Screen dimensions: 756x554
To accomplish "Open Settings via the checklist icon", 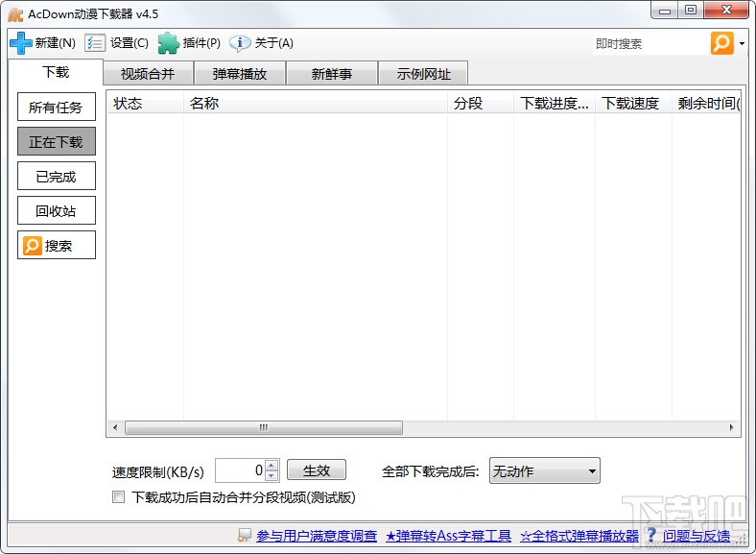I will pyautogui.click(x=95, y=43).
